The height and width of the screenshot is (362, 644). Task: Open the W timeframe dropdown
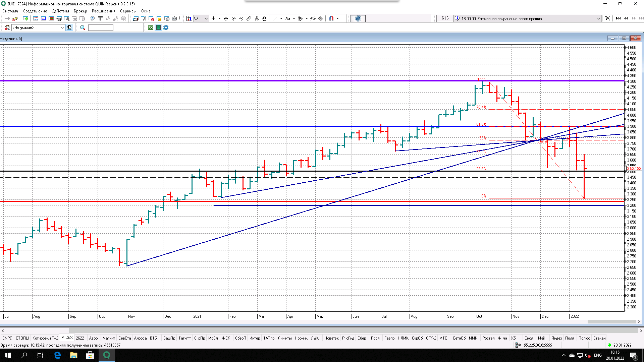point(206,19)
